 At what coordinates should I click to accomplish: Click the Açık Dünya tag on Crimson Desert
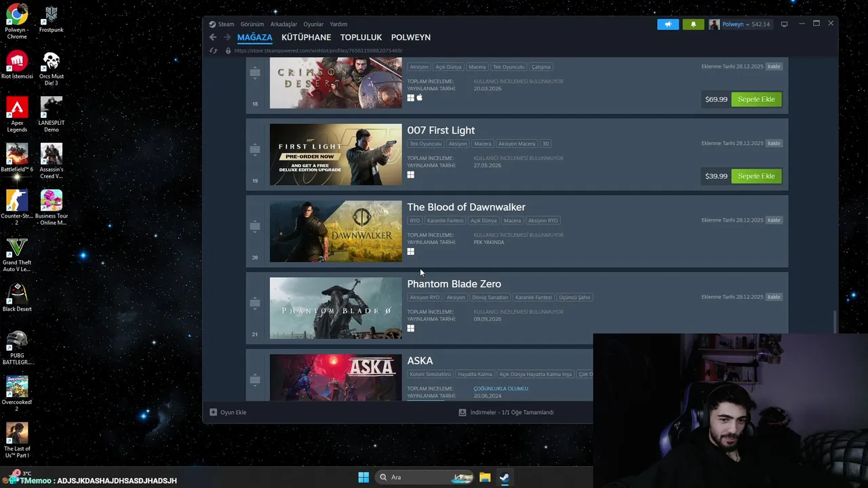coord(448,67)
